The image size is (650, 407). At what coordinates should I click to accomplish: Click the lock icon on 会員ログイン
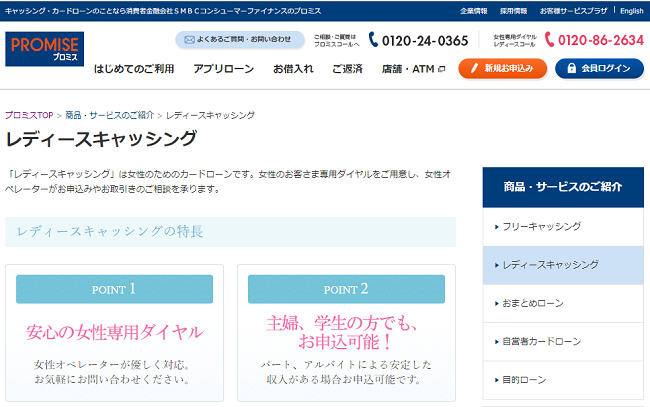pos(571,68)
